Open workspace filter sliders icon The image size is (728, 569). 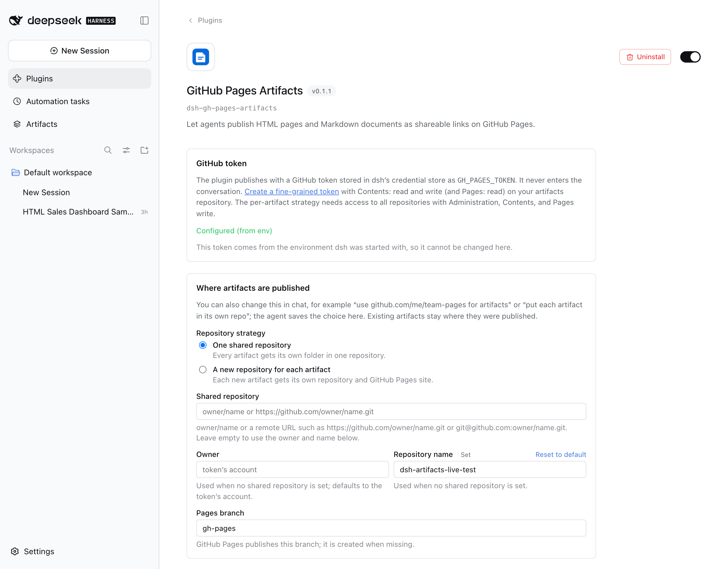pos(126,151)
